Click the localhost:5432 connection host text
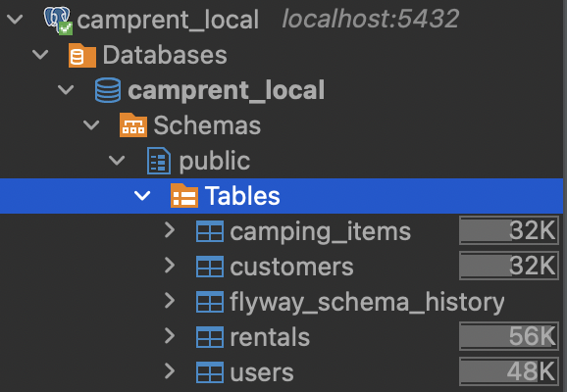The height and width of the screenshot is (392, 567). click(x=370, y=19)
